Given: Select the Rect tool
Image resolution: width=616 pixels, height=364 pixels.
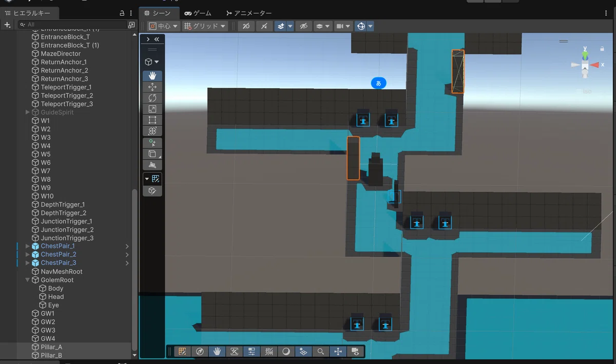Looking at the screenshot, I should [152, 120].
